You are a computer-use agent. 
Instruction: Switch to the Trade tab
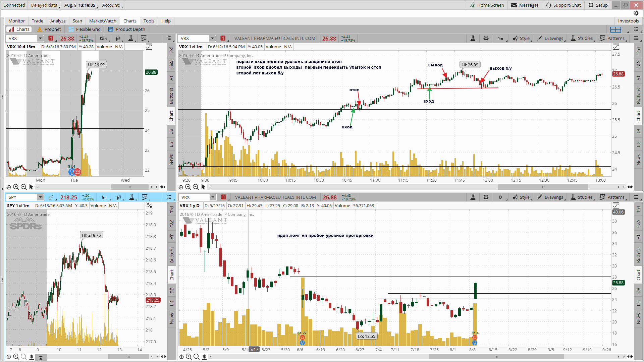(38, 21)
